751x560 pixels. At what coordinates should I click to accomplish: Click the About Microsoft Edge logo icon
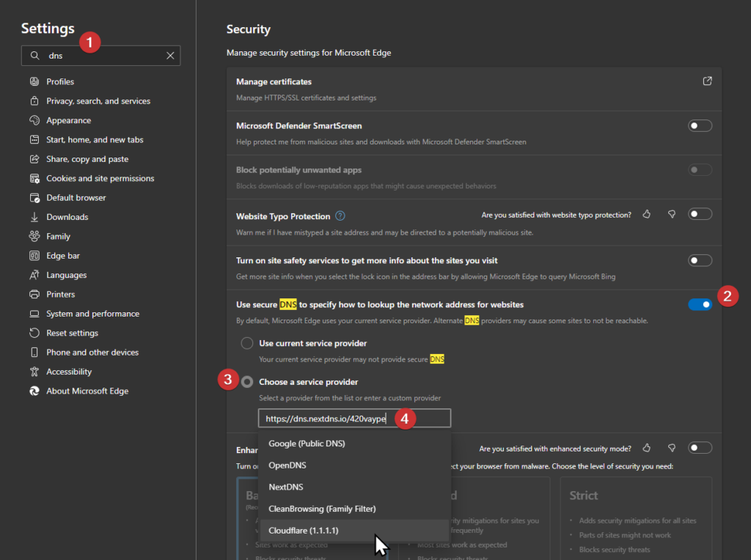coord(34,391)
